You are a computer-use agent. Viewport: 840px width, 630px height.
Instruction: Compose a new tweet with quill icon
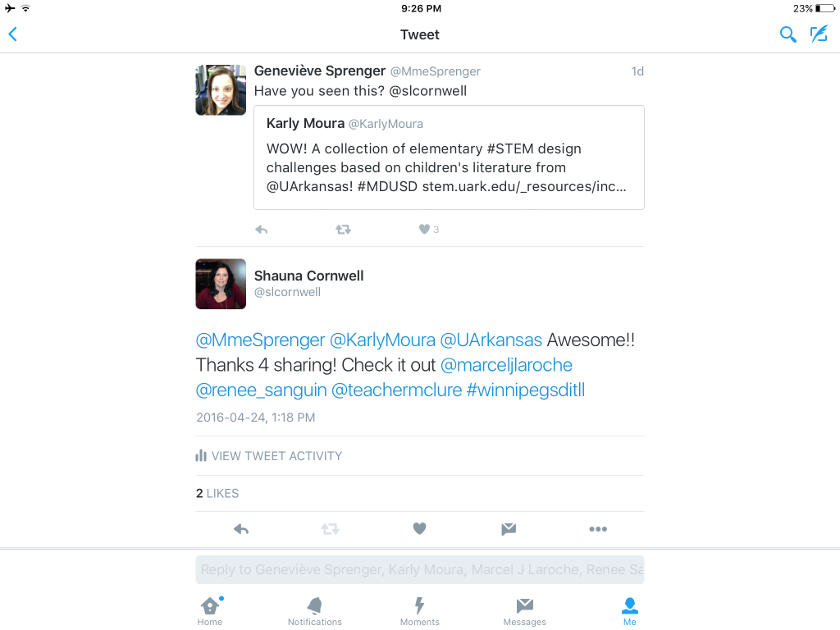819,34
